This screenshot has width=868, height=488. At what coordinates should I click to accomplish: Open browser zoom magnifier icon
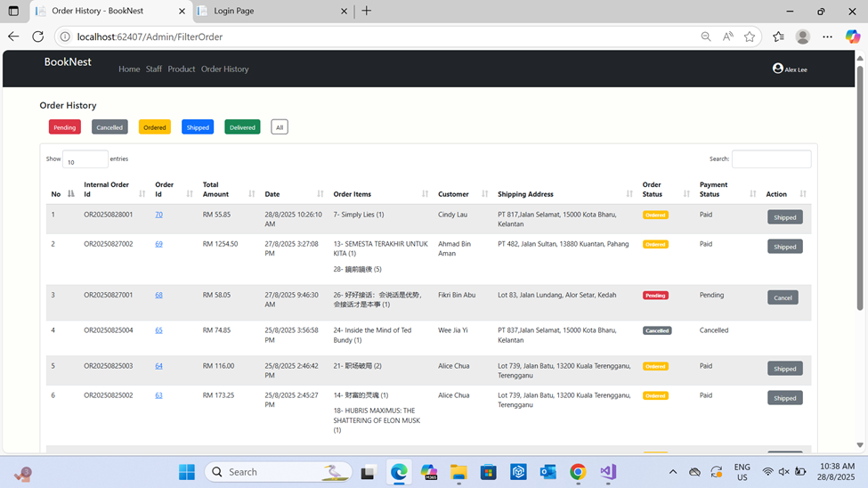click(x=706, y=37)
